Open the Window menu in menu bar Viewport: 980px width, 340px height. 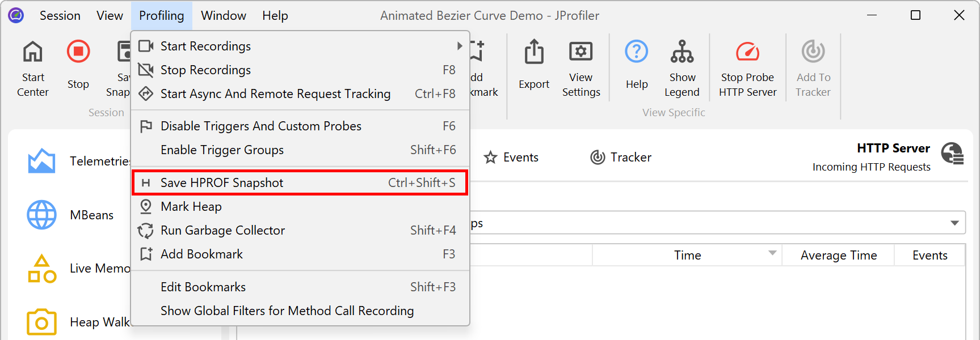[224, 16]
